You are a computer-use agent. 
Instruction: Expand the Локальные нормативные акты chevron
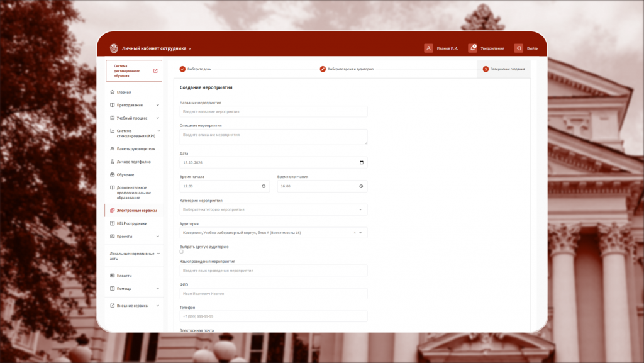[x=158, y=254]
